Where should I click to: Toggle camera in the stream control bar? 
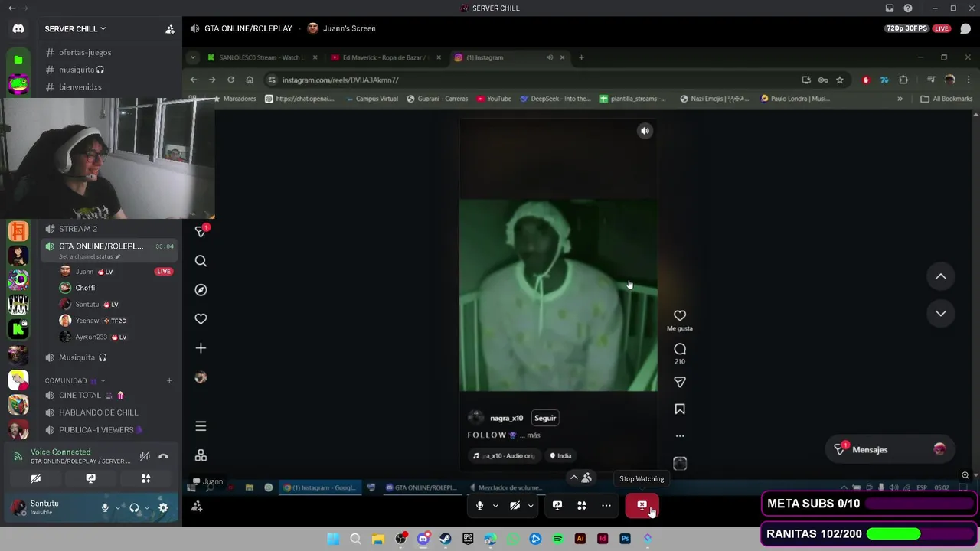point(514,505)
